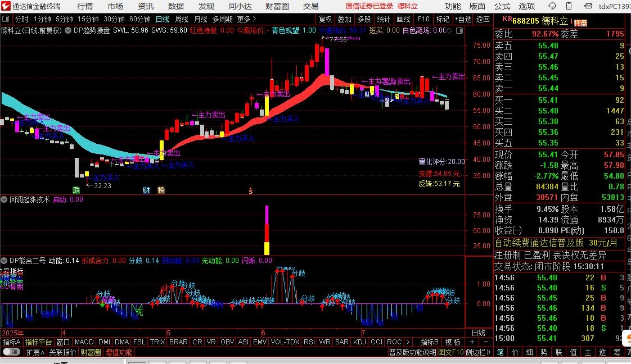631x364 pixels.
Task: Switch to the 5分钟 period
Action: (64, 19)
